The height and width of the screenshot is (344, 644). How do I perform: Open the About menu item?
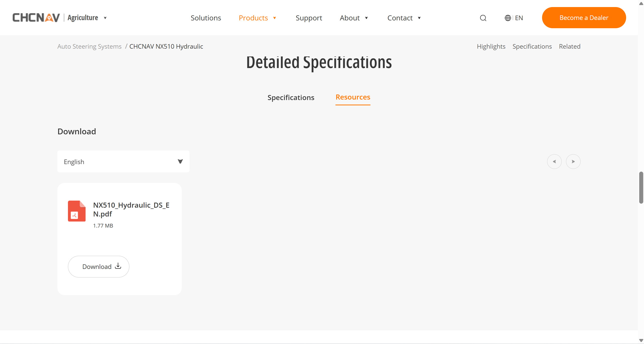click(x=350, y=18)
